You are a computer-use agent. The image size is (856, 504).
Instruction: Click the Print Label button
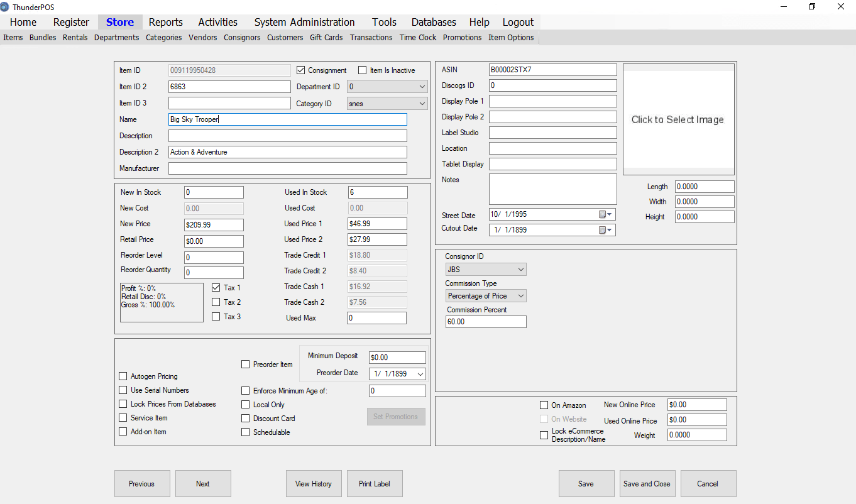pos(375,483)
